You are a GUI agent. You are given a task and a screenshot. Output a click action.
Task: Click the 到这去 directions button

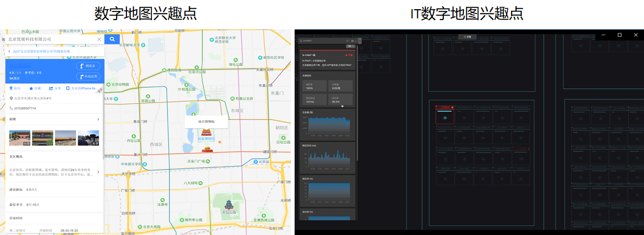88,66
